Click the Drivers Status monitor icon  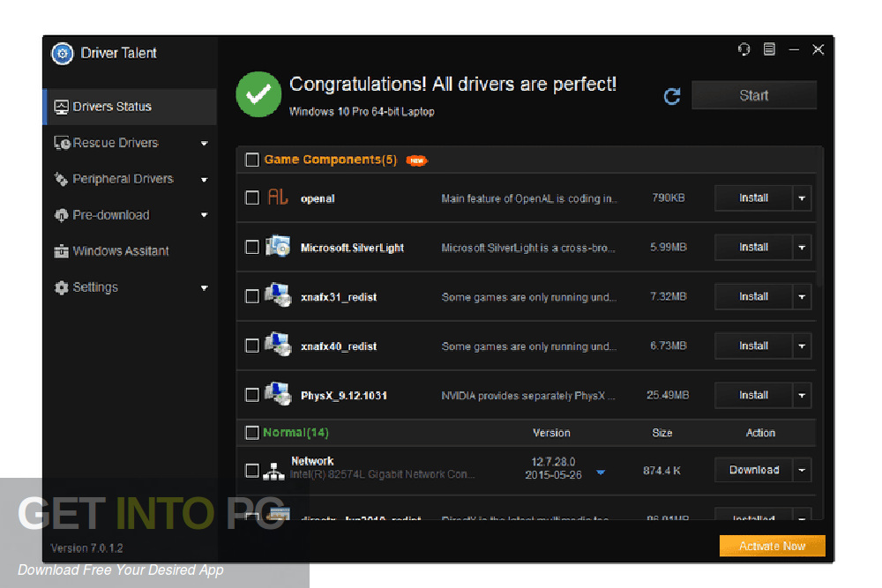click(x=61, y=107)
